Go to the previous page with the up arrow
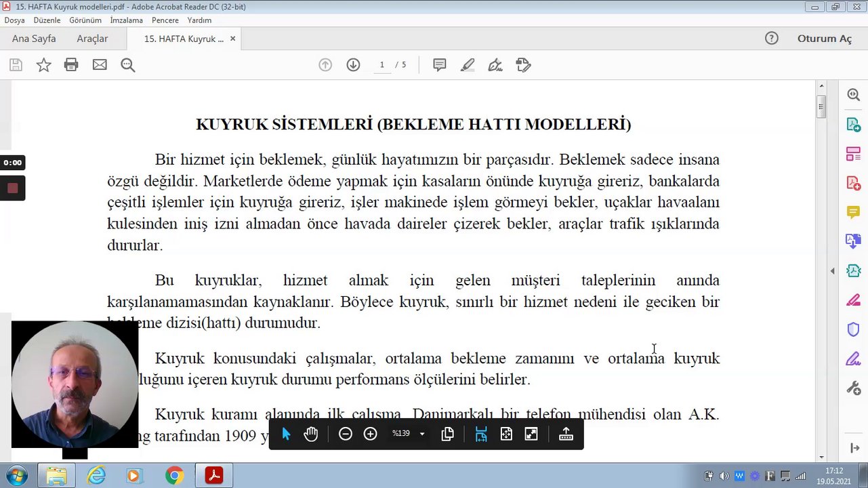 tap(325, 65)
